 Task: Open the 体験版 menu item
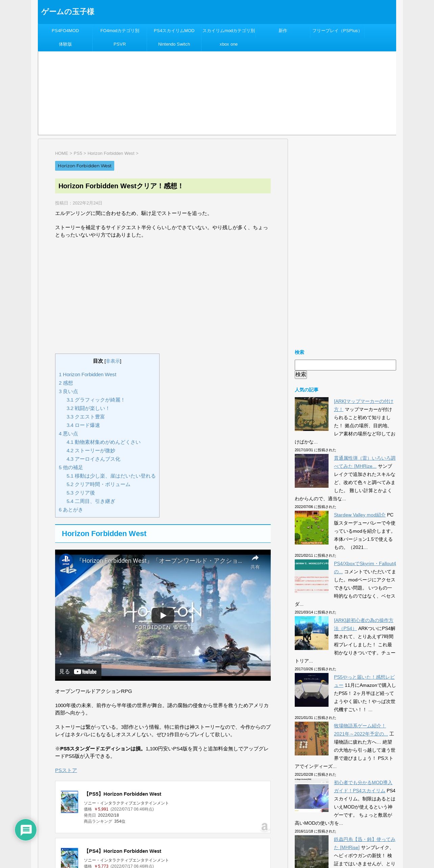(65, 44)
